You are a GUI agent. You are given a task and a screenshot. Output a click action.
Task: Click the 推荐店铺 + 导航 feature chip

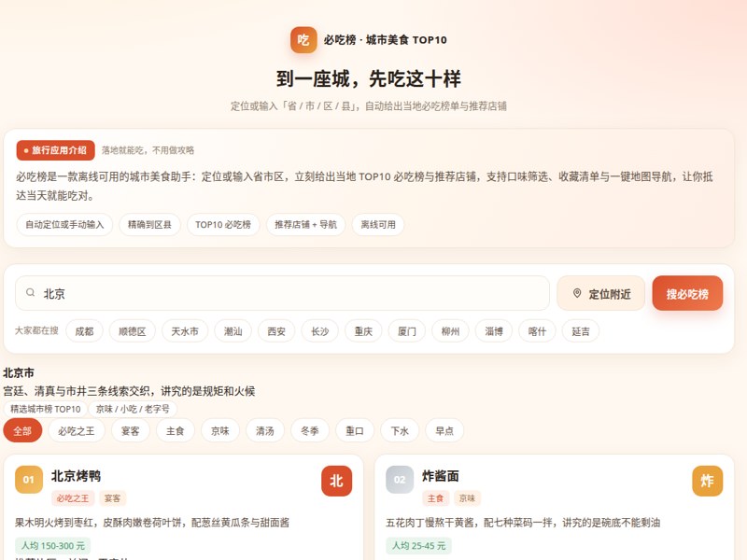tap(305, 225)
